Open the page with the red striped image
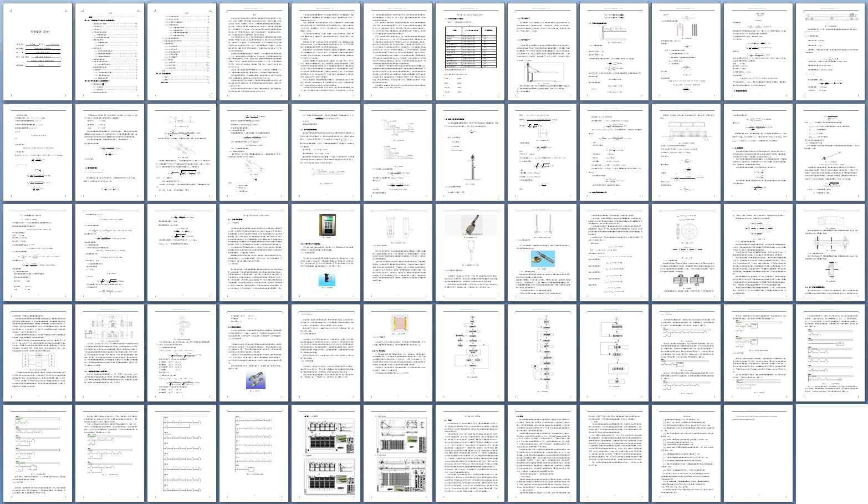Screen dimensions: 868x504 (398, 353)
